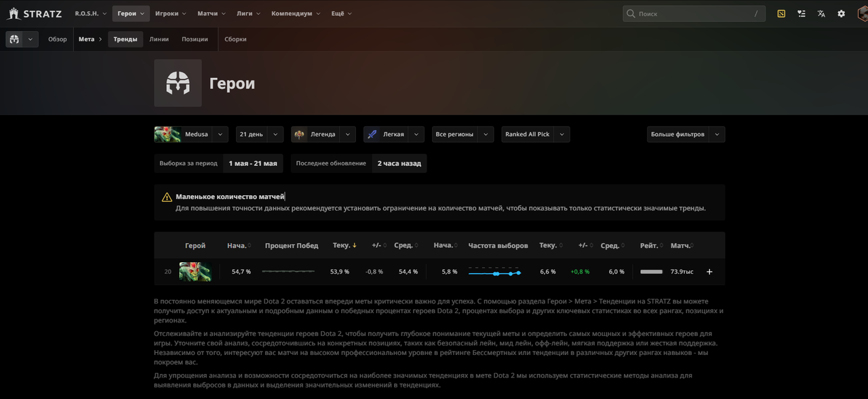Screen dimensions: 868x399
Task: Open the Сборки tab
Action: (x=235, y=39)
